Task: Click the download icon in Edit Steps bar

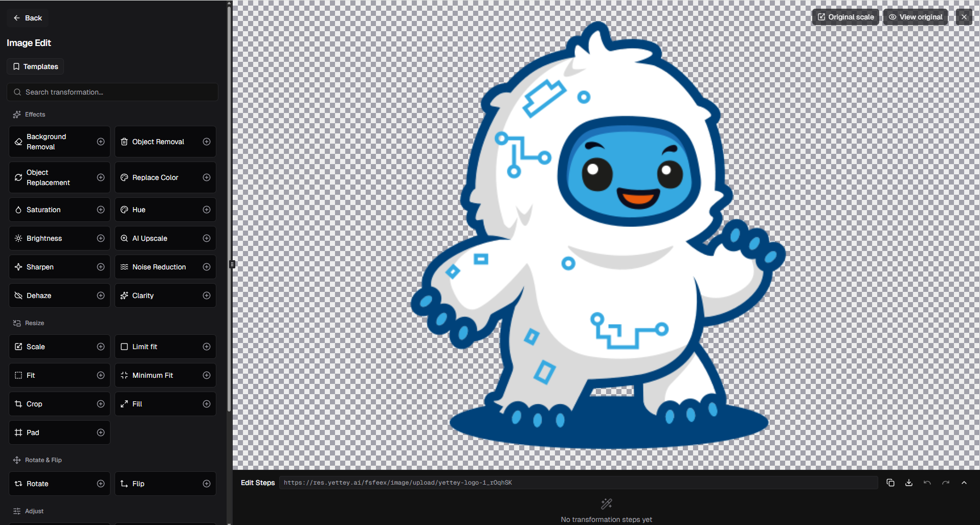Action: pyautogui.click(x=908, y=483)
